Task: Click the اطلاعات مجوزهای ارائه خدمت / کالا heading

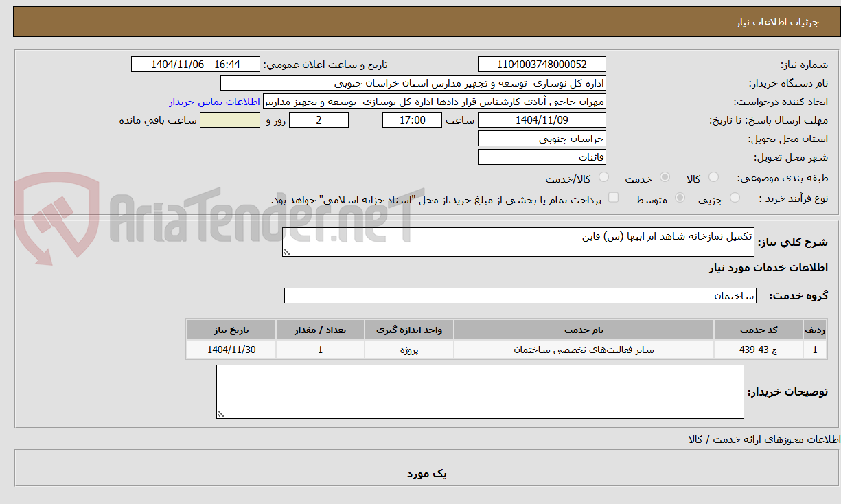Action: [764, 439]
